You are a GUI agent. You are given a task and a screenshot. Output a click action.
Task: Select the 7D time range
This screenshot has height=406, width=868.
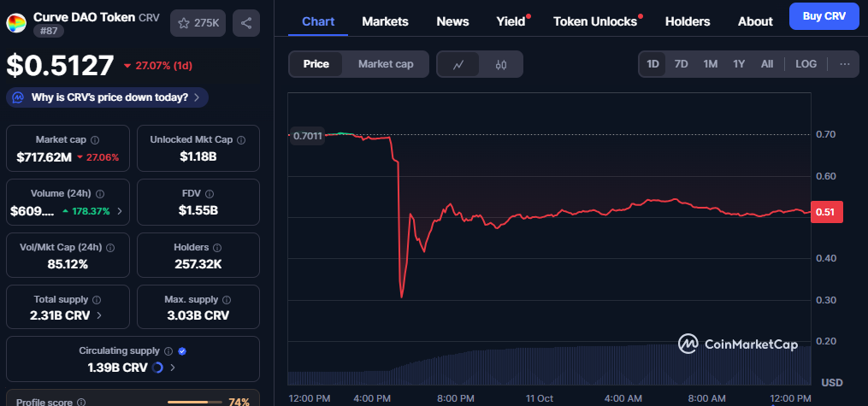(681, 64)
